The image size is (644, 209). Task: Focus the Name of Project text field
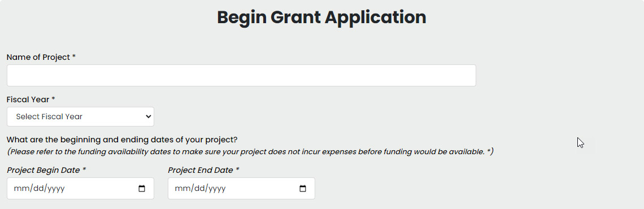[x=242, y=76]
